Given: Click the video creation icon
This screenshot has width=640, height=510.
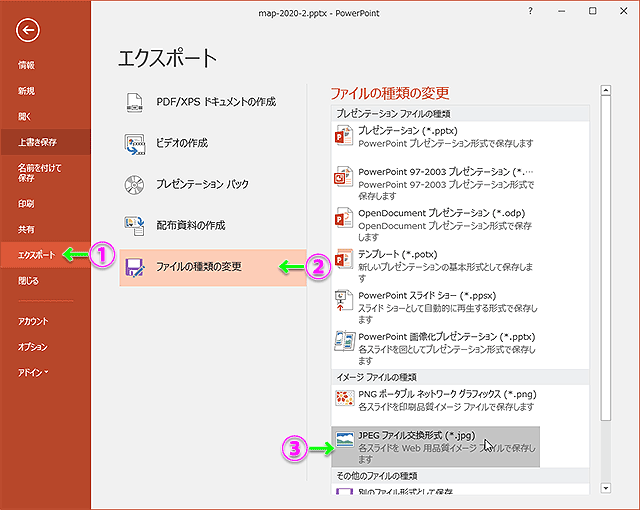Looking at the screenshot, I should [134, 144].
